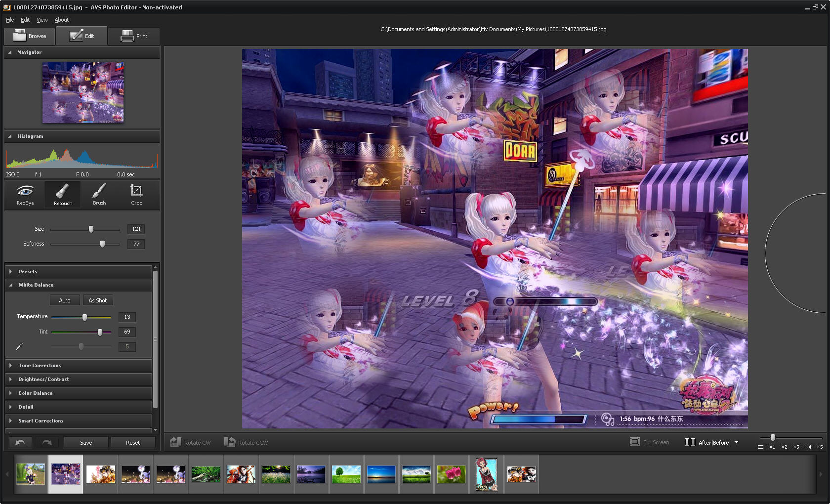Open the Browse tab

(x=30, y=36)
